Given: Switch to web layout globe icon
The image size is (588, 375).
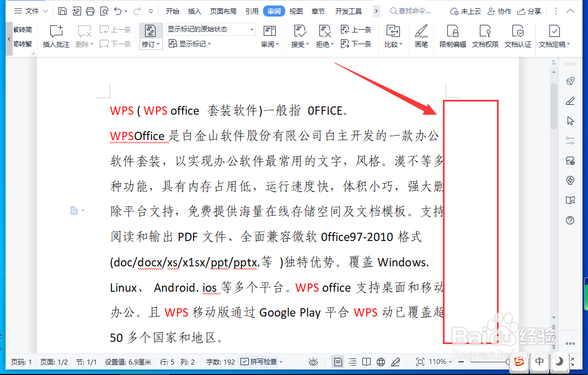Looking at the screenshot, I should (381, 362).
